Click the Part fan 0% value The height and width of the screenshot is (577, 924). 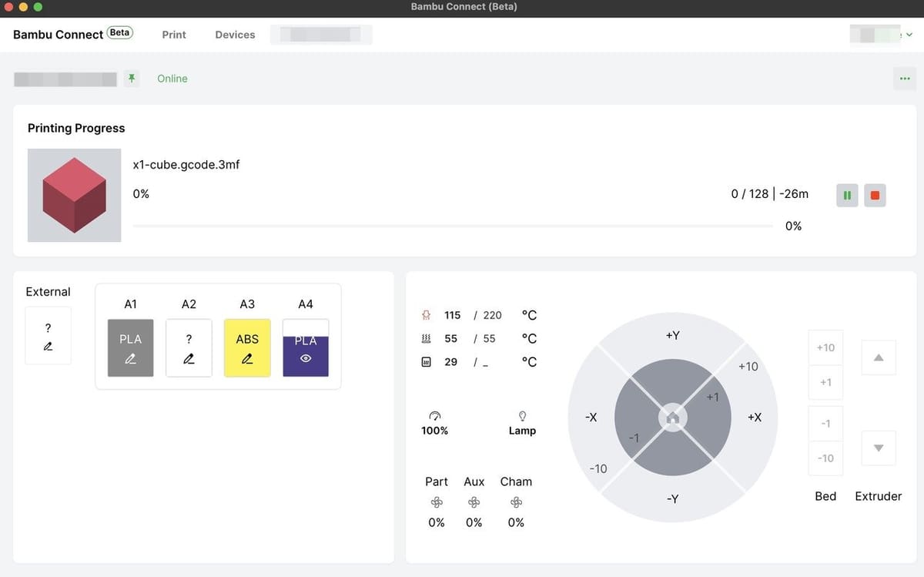(x=437, y=522)
